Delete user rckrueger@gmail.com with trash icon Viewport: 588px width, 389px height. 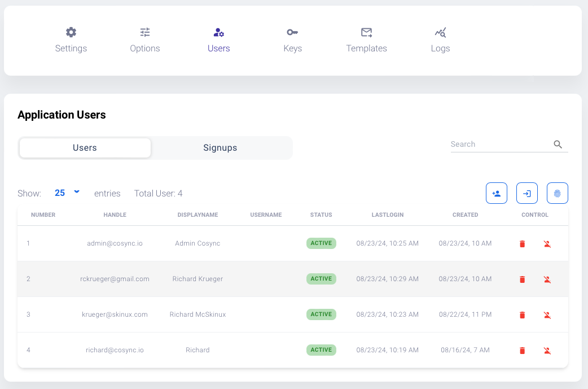pyautogui.click(x=523, y=279)
